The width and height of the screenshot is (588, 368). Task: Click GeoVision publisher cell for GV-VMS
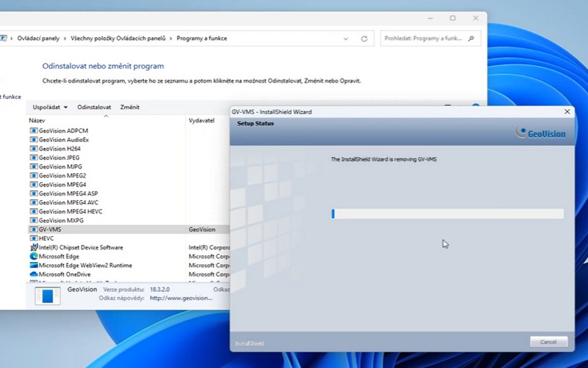click(x=202, y=229)
